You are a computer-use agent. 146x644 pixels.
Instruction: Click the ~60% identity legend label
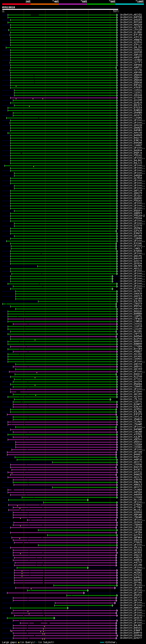coord(83,2)
